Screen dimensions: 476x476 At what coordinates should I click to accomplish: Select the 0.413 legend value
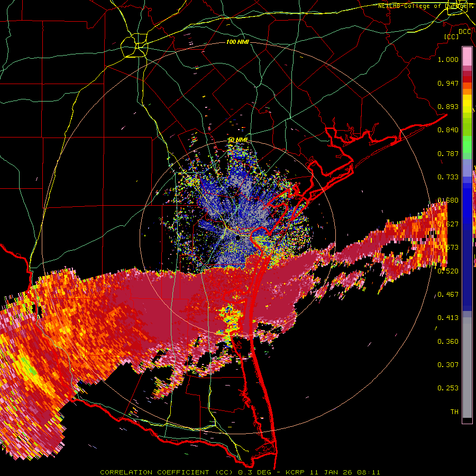448,317
